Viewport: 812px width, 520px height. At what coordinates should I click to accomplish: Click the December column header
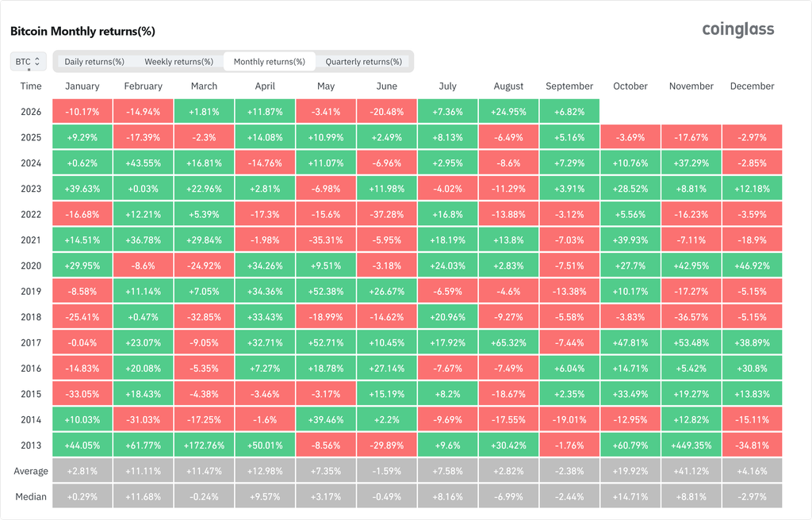click(x=752, y=86)
